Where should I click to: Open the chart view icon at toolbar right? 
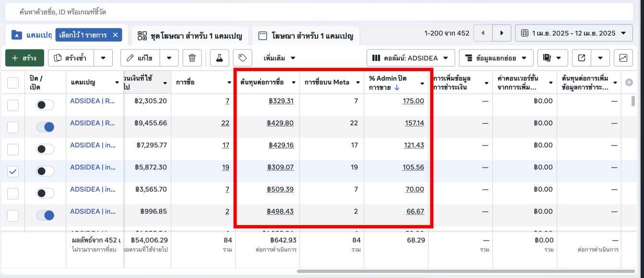click(x=623, y=58)
